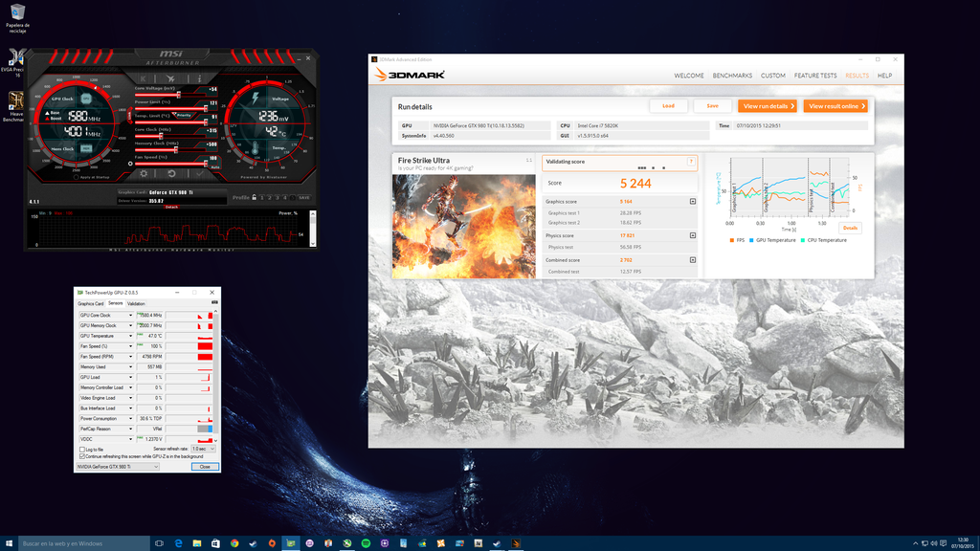Image resolution: width=980 pixels, height=551 pixels.
Task: Open the Action Center notification icon
Action: pos(943,543)
